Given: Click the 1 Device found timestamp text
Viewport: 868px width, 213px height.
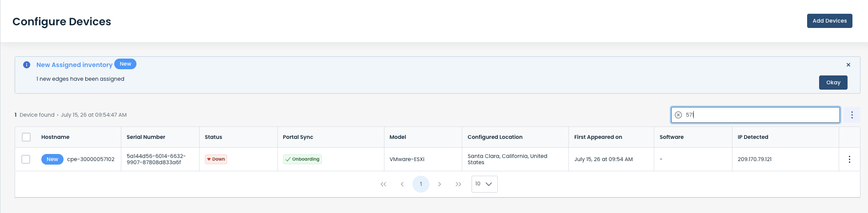Looking at the screenshot, I should point(71,115).
